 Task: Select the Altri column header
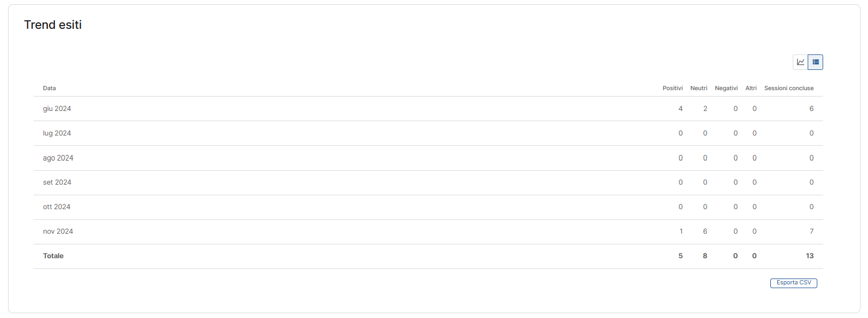tap(751, 89)
